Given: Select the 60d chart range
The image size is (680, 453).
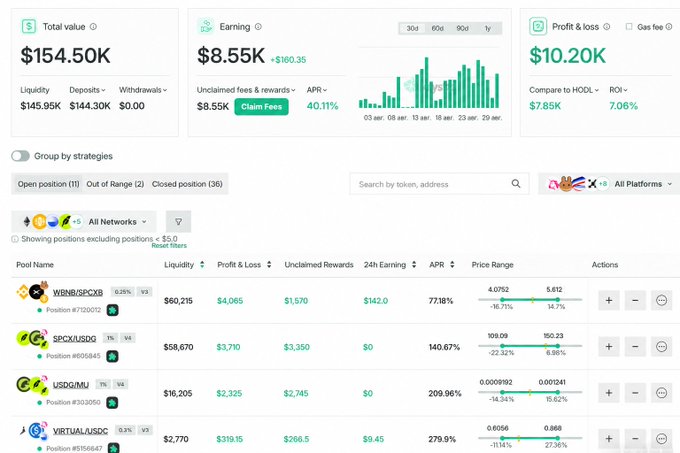Looking at the screenshot, I should coord(438,28).
